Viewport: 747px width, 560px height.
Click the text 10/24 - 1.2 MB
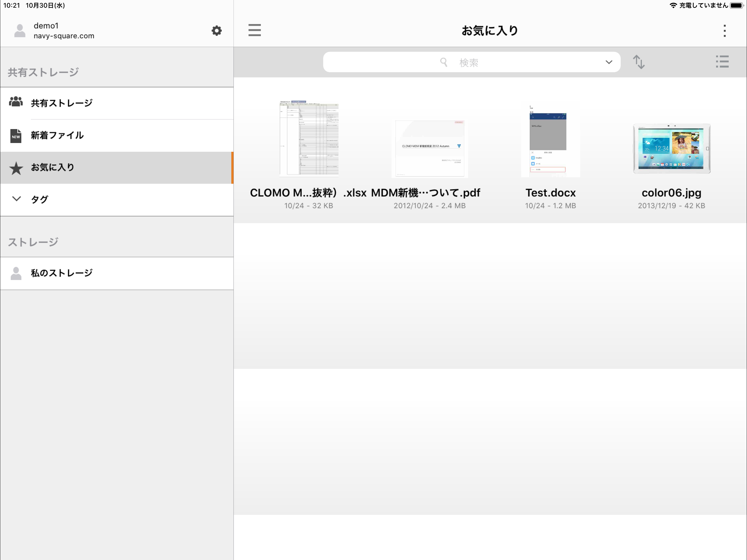550,206
